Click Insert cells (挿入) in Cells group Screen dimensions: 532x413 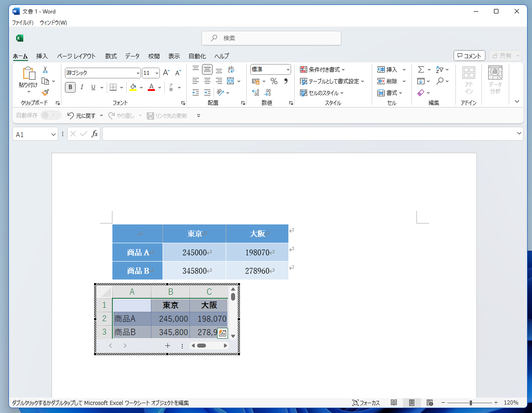click(387, 69)
